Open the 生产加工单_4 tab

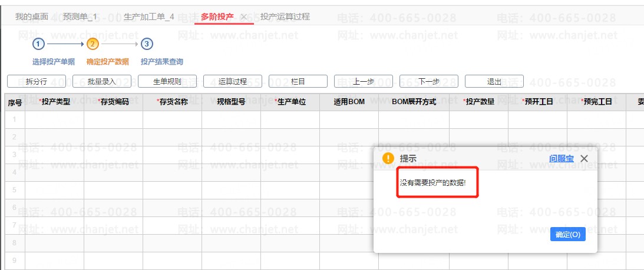149,17
